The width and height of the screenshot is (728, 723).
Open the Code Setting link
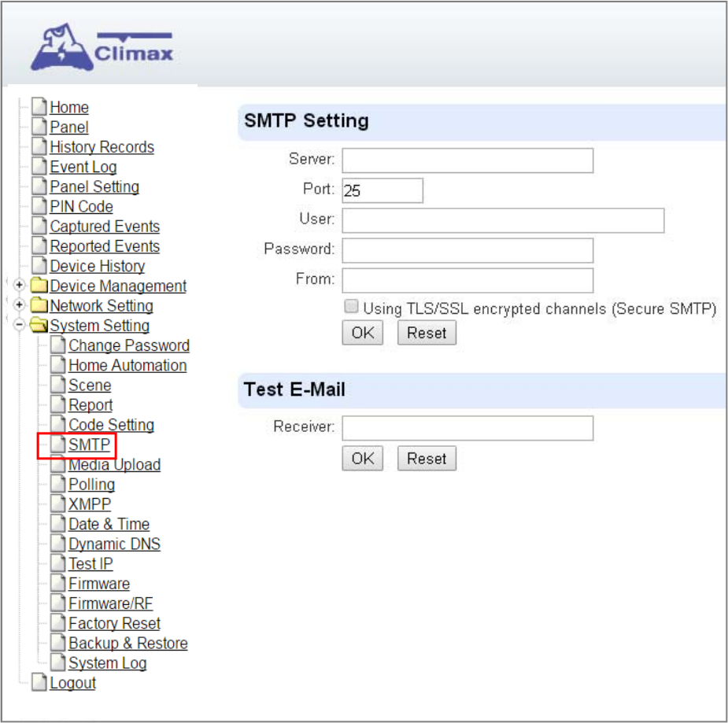(x=111, y=425)
